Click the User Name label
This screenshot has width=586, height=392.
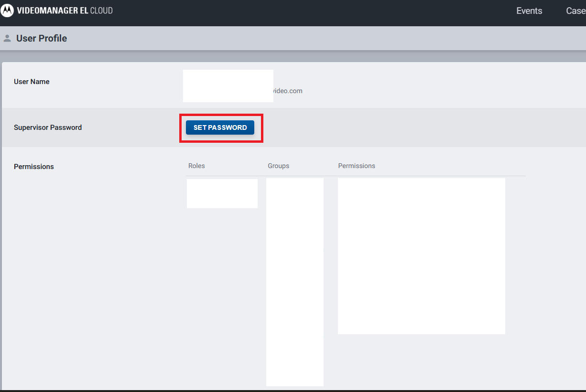[32, 82]
